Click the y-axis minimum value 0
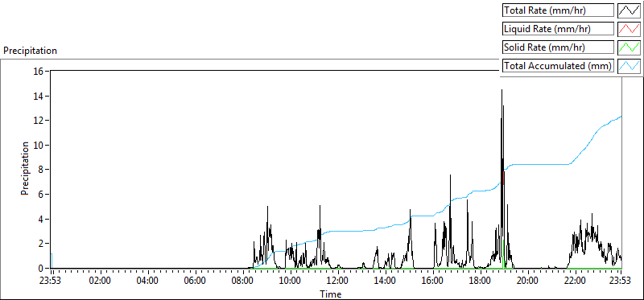 pyautogui.click(x=42, y=268)
